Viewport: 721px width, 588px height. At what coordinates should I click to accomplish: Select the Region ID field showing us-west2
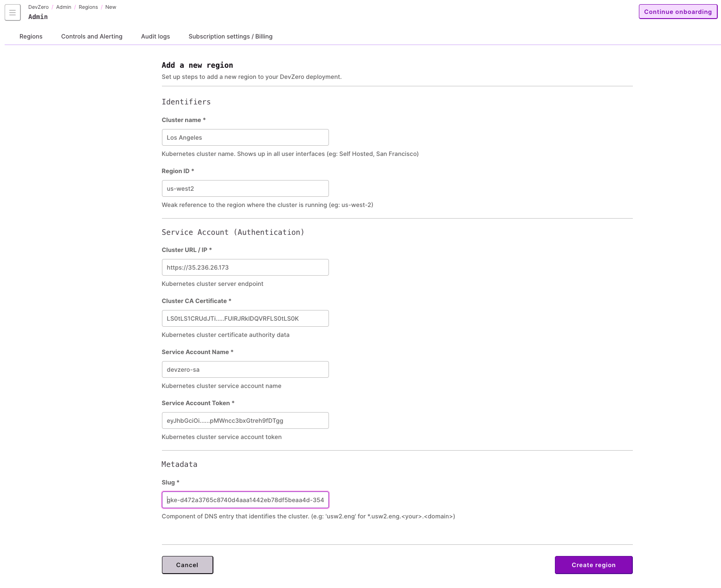pyautogui.click(x=245, y=188)
